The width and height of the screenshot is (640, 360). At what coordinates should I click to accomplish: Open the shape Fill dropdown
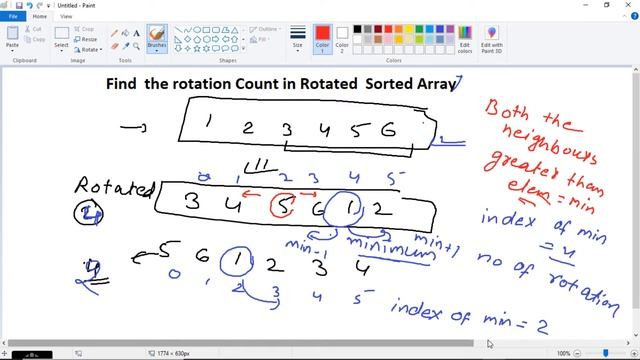pyautogui.click(x=259, y=40)
